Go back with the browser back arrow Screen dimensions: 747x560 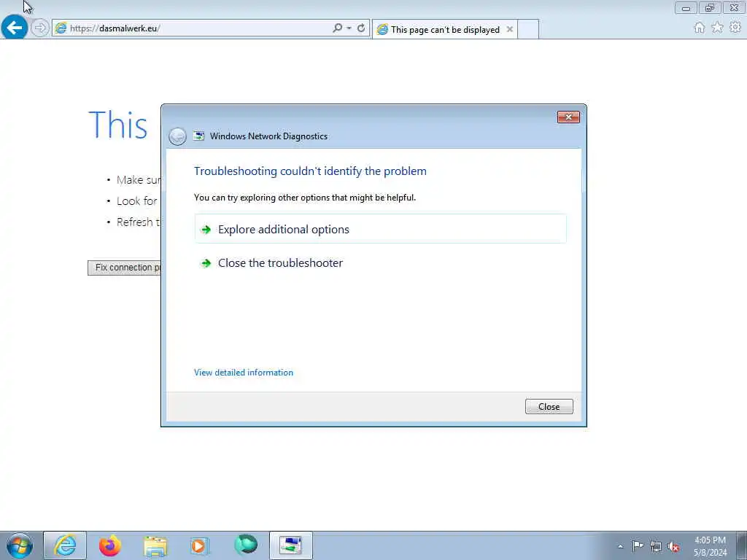coord(15,27)
